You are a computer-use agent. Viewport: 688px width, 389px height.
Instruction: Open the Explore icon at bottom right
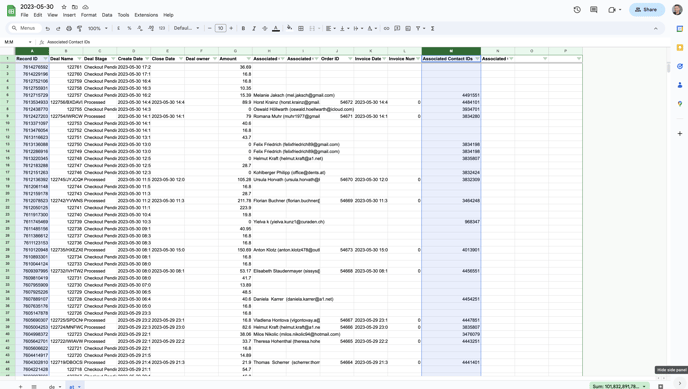tap(660, 386)
